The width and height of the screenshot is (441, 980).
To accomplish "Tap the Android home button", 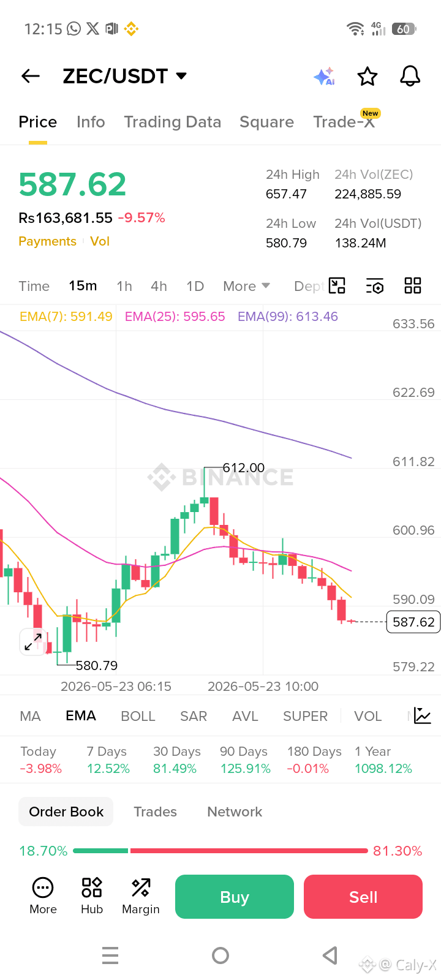I will 221,956.
